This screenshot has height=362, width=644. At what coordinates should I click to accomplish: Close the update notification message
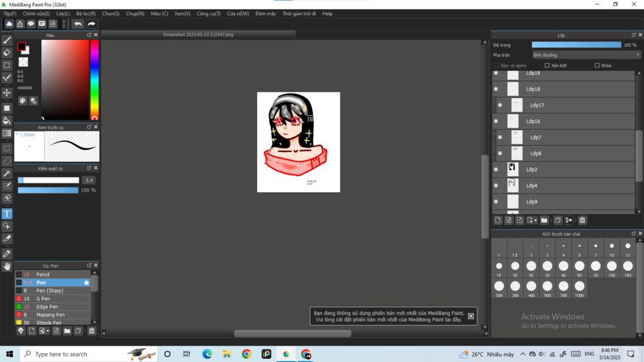(470, 316)
